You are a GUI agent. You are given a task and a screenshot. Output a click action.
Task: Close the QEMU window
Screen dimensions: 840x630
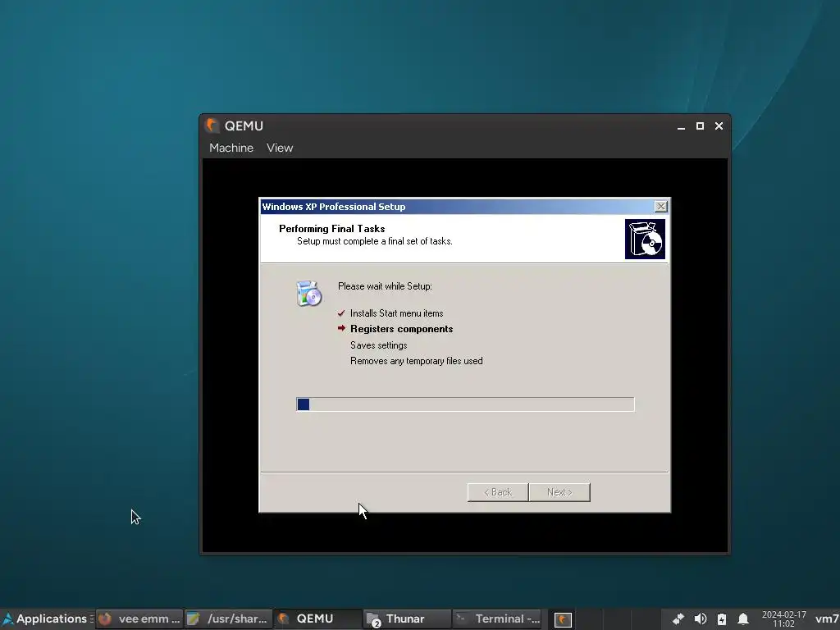click(719, 126)
